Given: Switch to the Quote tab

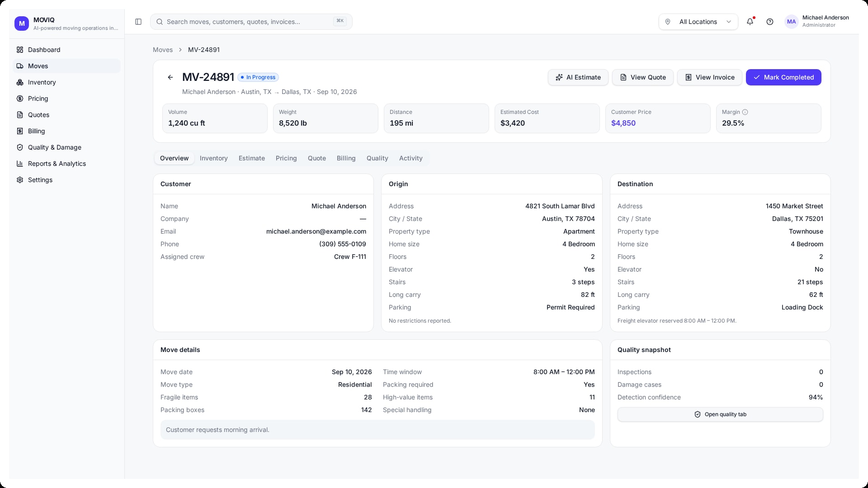Looking at the screenshot, I should [317, 158].
